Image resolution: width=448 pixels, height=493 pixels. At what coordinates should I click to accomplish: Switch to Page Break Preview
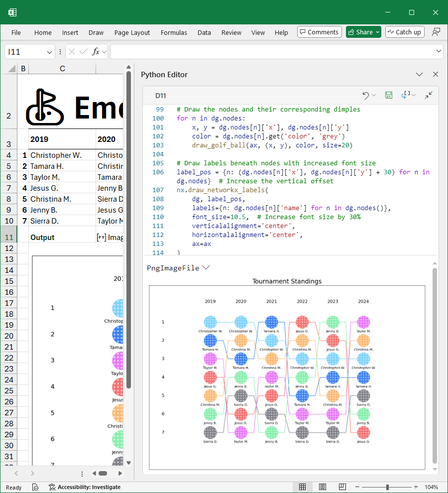tap(342, 487)
